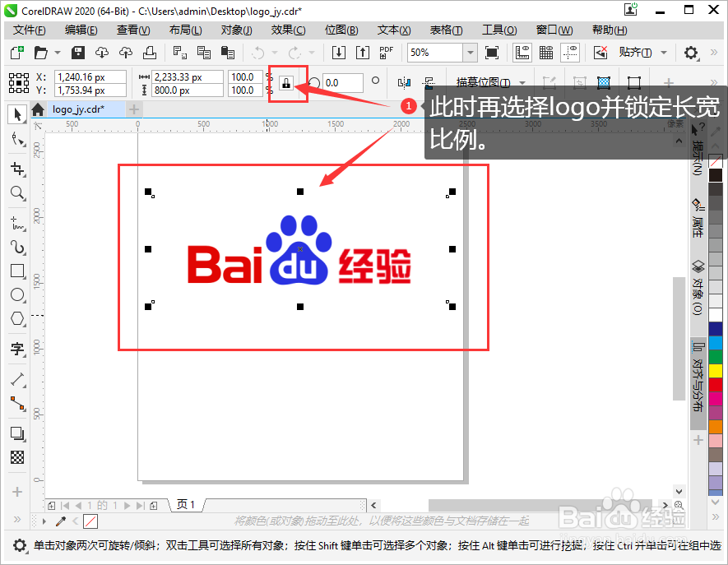Go to the next page arrow
The width and height of the screenshot is (728, 565).
(x=127, y=506)
